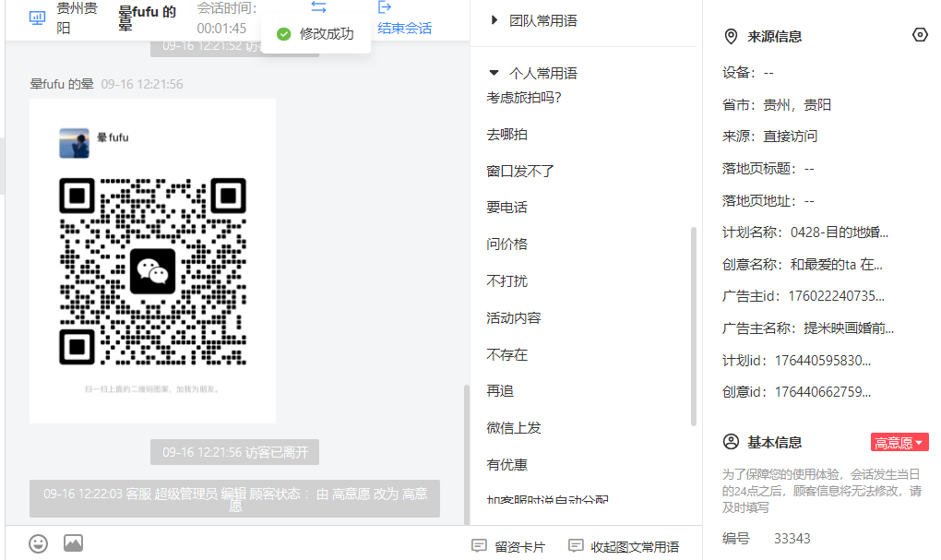Viewport: 941px width, 560px height.
Task: Click the 留资卡片 card icon
Action: pos(479,545)
